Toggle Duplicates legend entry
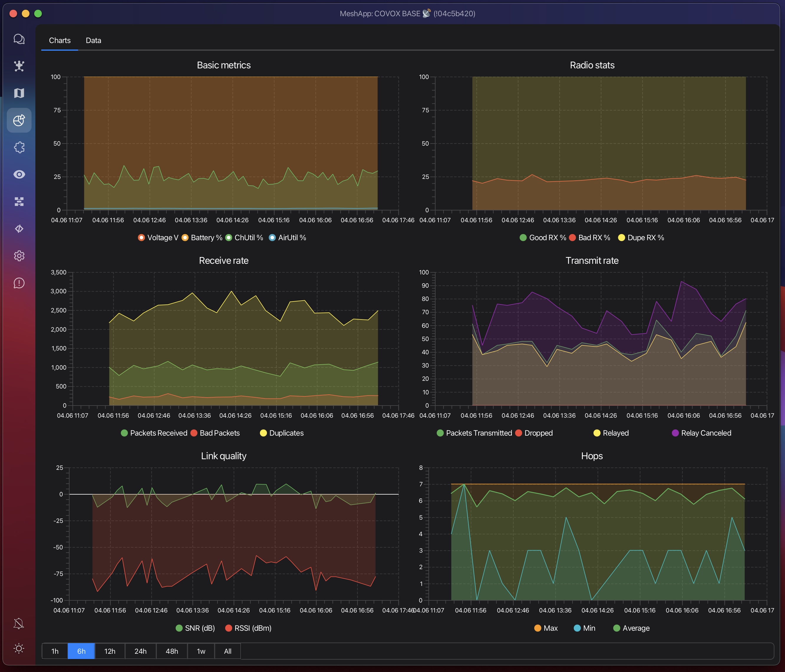This screenshot has height=672, width=785. [x=281, y=433]
